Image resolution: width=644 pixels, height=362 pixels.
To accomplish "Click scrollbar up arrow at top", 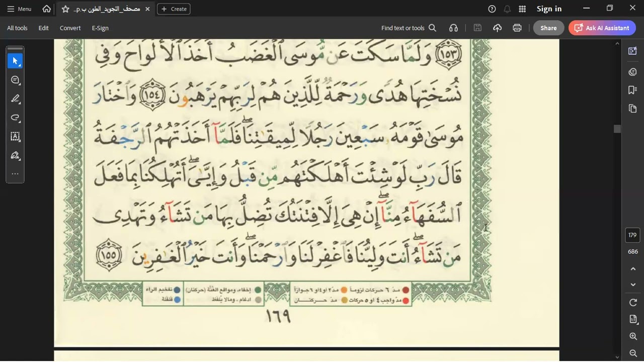I will tap(617, 44).
